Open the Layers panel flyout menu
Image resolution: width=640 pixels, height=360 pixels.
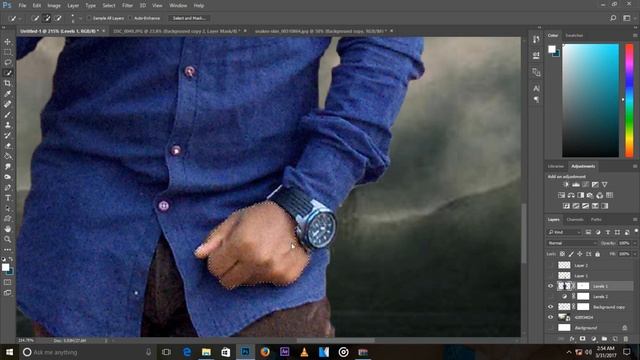[x=635, y=220]
